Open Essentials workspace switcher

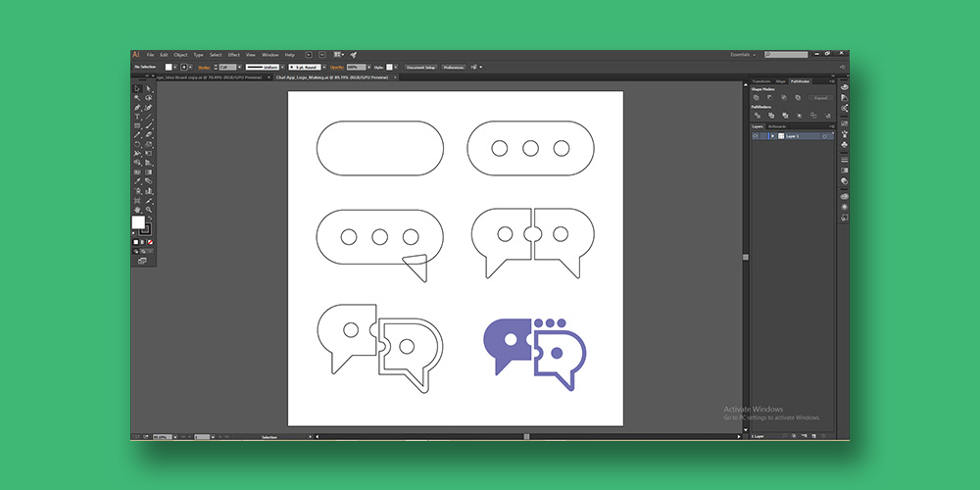click(x=743, y=54)
